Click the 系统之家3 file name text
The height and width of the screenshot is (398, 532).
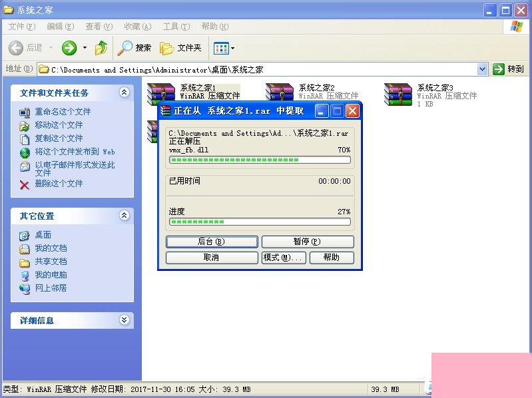[x=435, y=88]
